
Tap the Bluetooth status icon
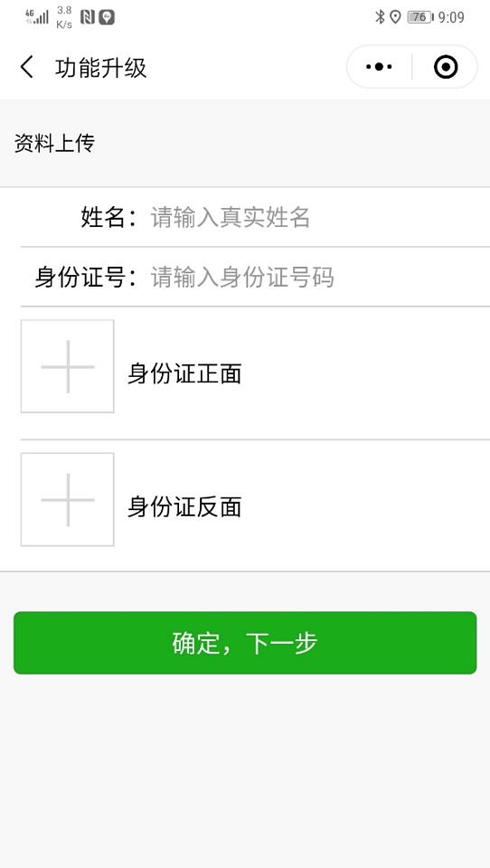pos(380,17)
